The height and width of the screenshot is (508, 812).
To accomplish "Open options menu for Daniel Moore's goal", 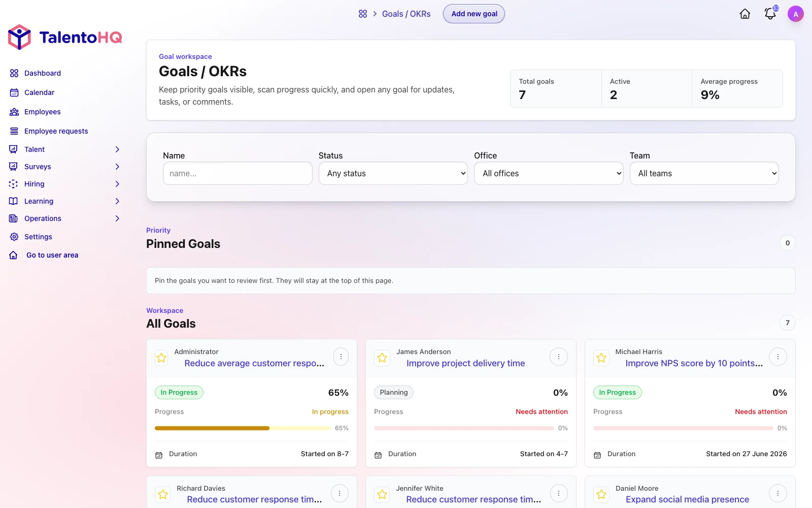I will point(778,493).
